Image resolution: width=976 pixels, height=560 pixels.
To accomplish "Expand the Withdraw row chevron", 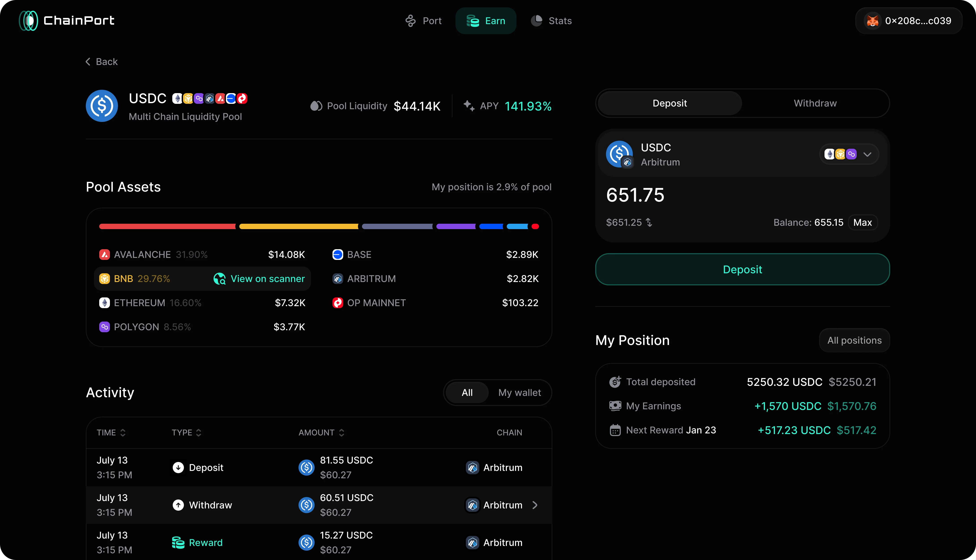I will pos(534,505).
